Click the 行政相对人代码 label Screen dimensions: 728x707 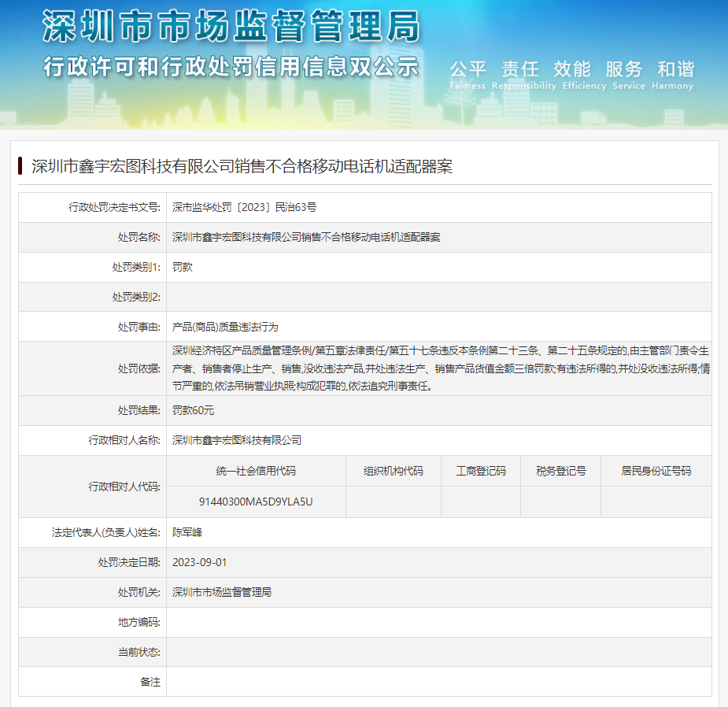[124, 487]
